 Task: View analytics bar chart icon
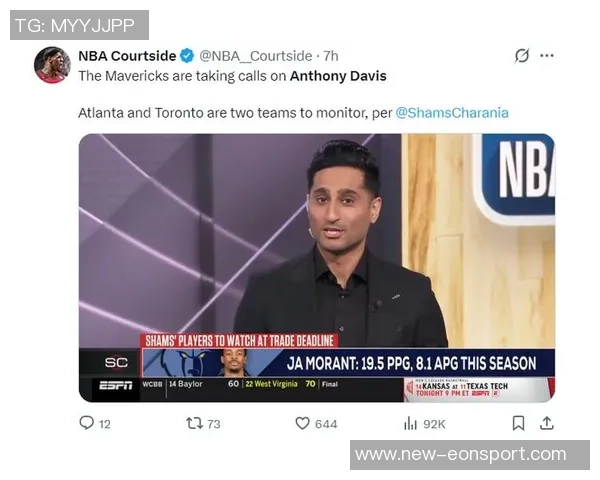point(410,423)
